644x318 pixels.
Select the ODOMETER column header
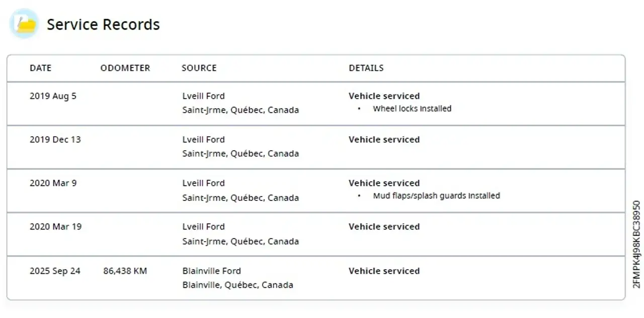tap(125, 68)
